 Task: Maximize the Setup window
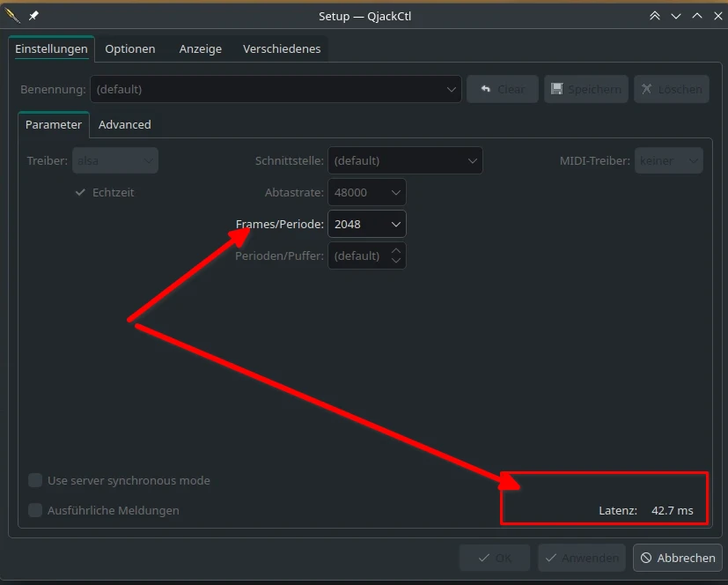(x=697, y=16)
